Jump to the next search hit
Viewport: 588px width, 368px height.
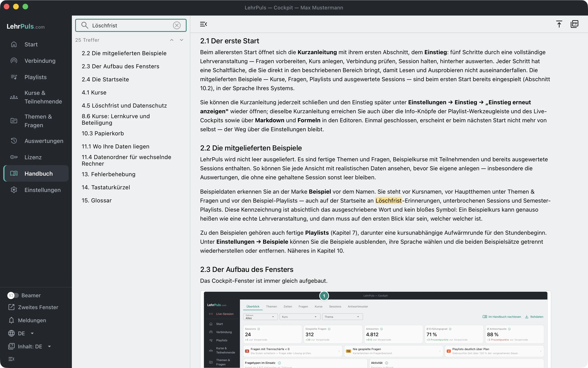[182, 40]
